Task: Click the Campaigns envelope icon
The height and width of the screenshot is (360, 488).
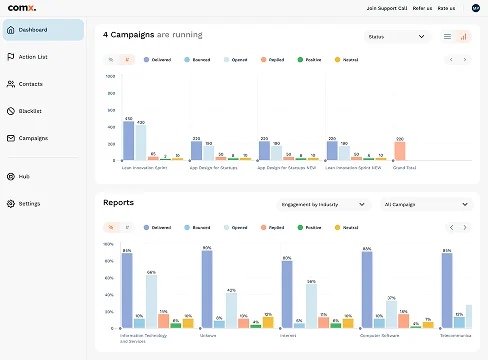Action: pyautogui.click(x=11, y=138)
